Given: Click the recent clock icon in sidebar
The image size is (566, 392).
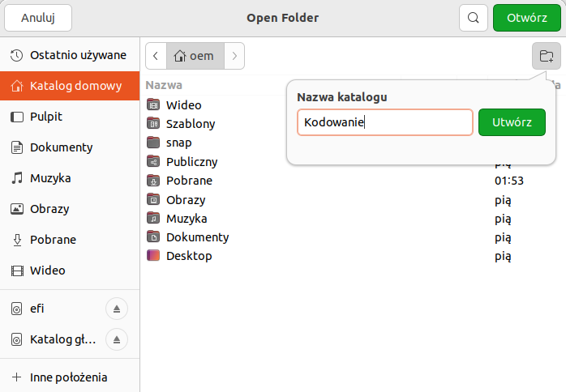Looking at the screenshot, I should click(16, 55).
